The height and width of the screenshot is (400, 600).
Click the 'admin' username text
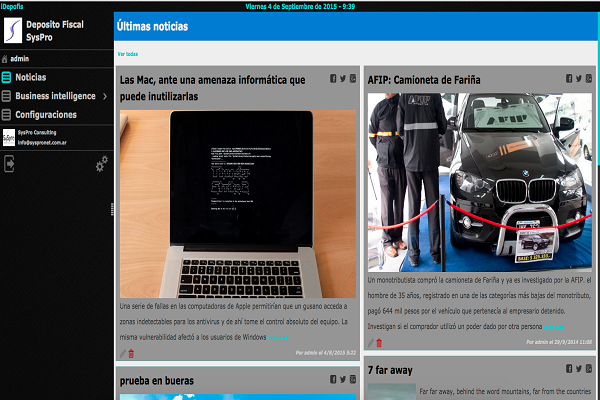pos(20,59)
